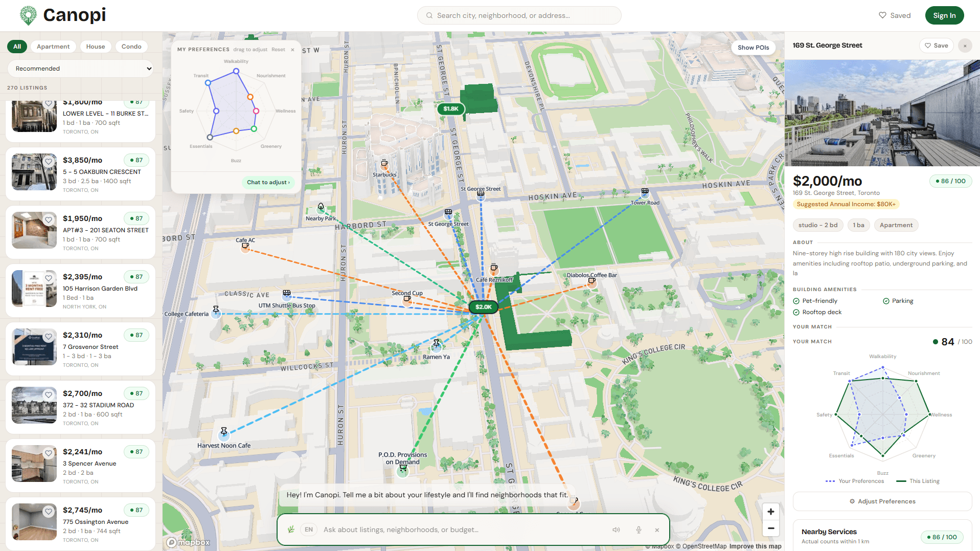The height and width of the screenshot is (551, 980).
Task: Open the Recommended sort dropdown
Action: point(80,69)
